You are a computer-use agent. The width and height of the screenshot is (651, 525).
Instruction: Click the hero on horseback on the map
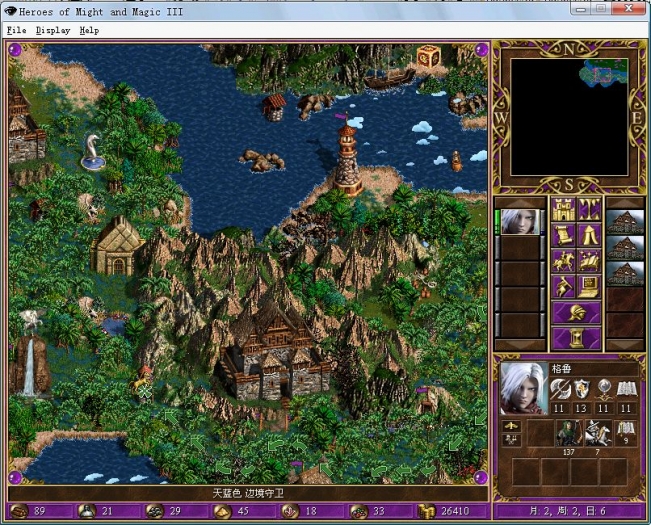click(x=142, y=383)
